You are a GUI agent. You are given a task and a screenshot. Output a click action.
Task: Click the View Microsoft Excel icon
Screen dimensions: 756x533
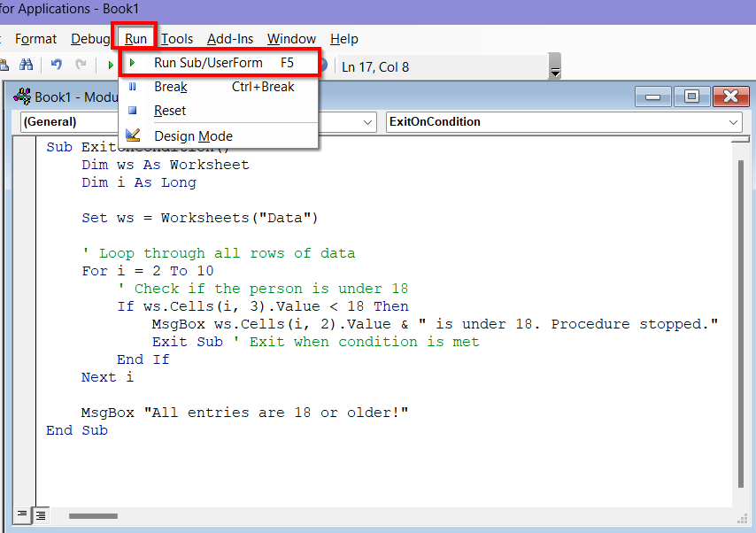(7, 64)
